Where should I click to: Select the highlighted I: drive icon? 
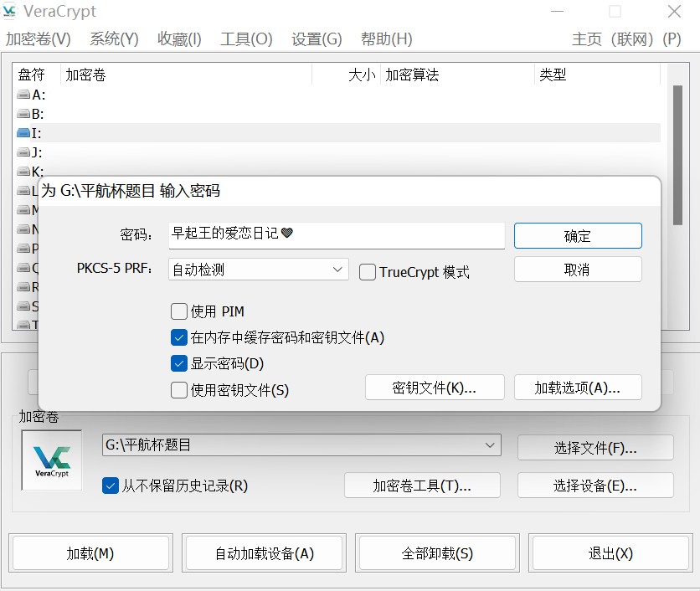23,133
